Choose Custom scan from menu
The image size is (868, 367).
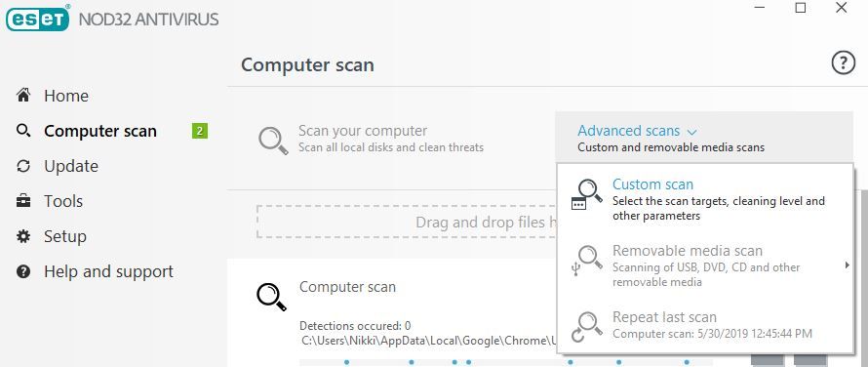(x=705, y=199)
